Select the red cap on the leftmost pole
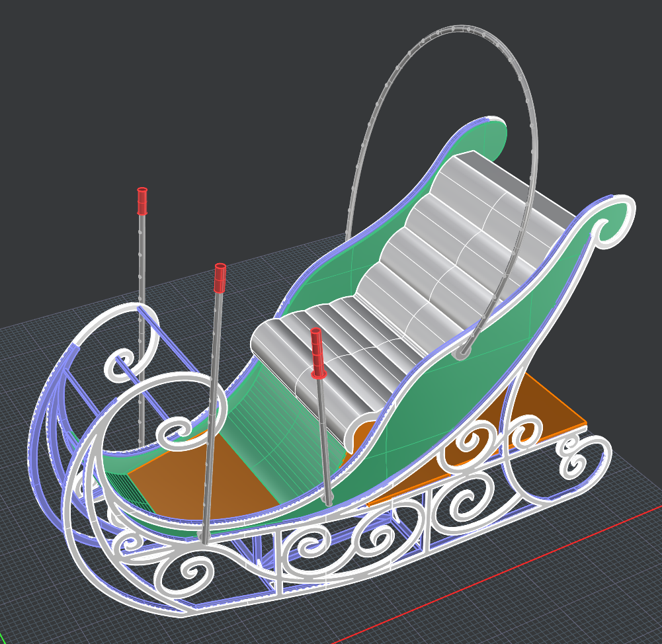 [142, 201]
